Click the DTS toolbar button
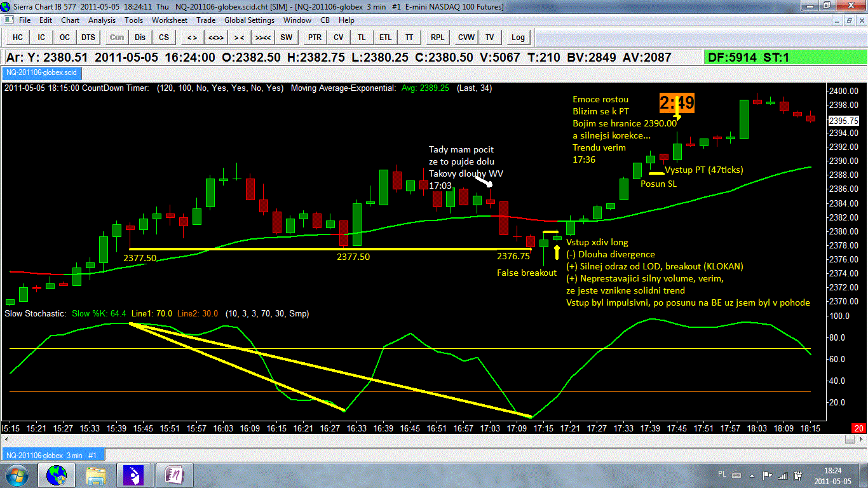868x488 pixels. [x=88, y=37]
